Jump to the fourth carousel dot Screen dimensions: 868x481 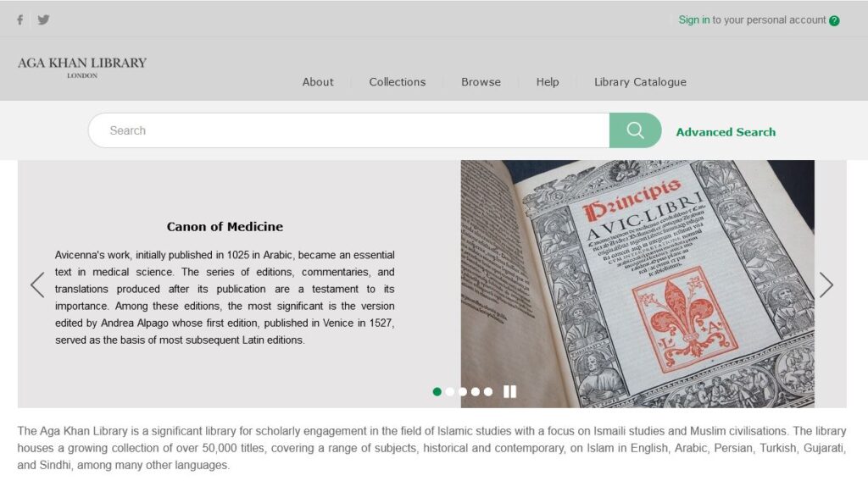coord(475,391)
